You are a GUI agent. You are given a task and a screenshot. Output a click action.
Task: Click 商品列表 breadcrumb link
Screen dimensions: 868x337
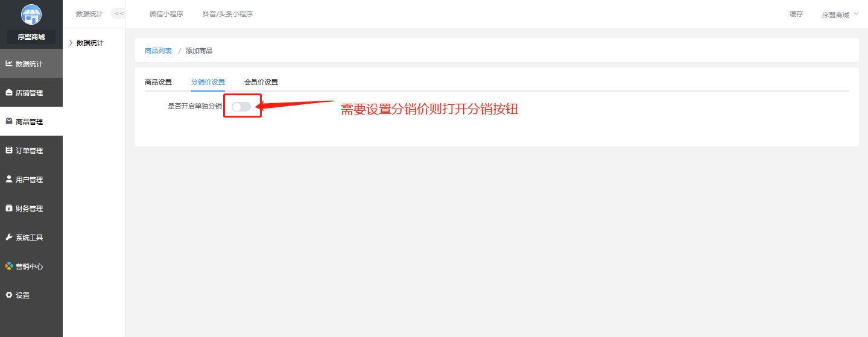[158, 51]
